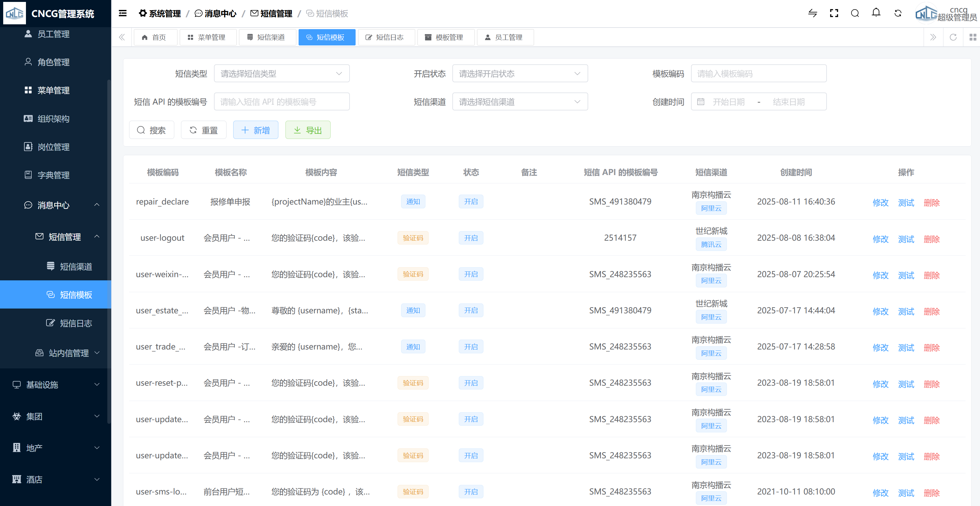Click the swap arrows icon in header
Screen dimensions: 980x506
pos(812,13)
